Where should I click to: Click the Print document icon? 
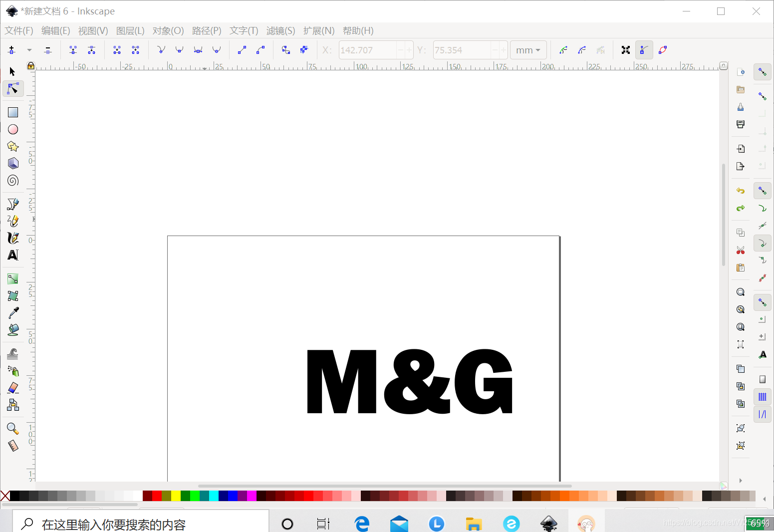pyautogui.click(x=741, y=124)
